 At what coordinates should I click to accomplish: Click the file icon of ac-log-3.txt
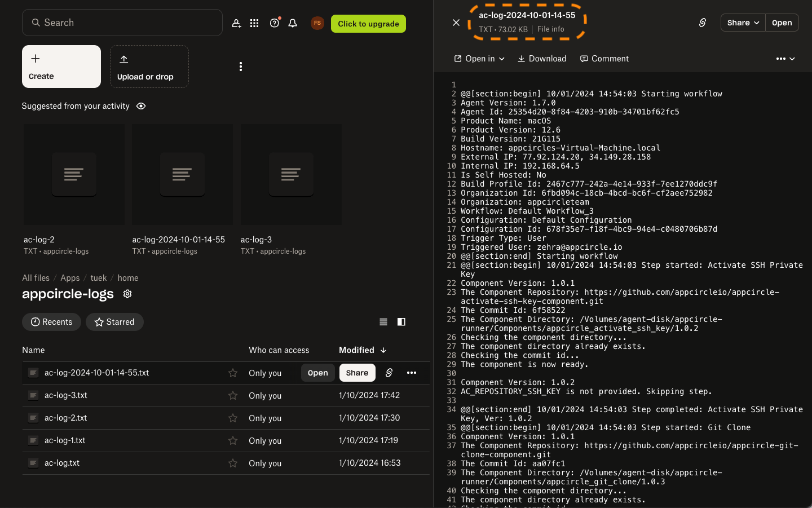33,395
